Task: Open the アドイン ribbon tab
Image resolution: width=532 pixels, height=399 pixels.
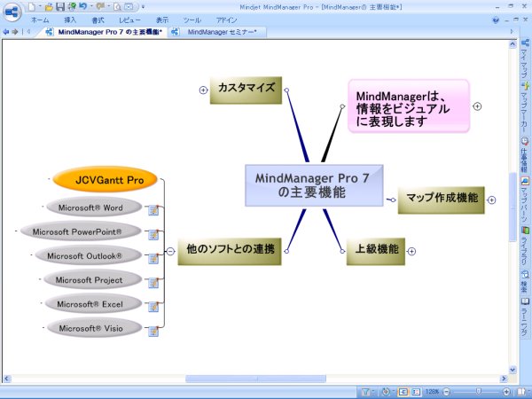Action: (x=226, y=20)
